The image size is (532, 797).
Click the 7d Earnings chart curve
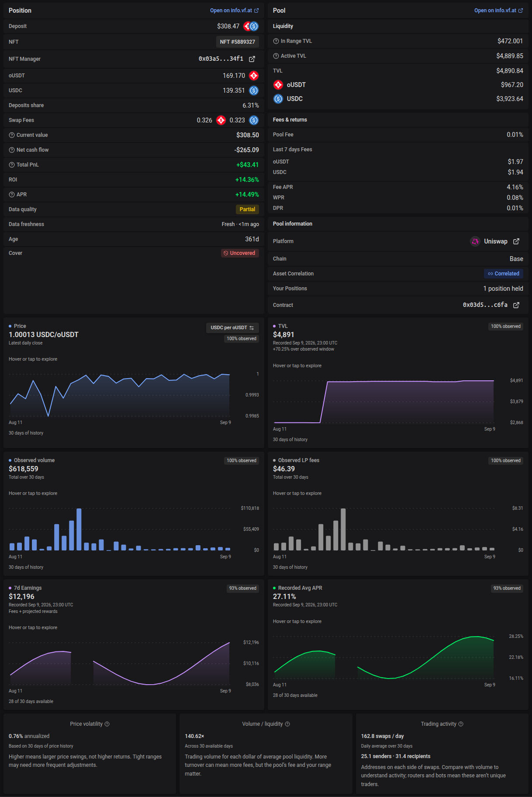(x=120, y=663)
